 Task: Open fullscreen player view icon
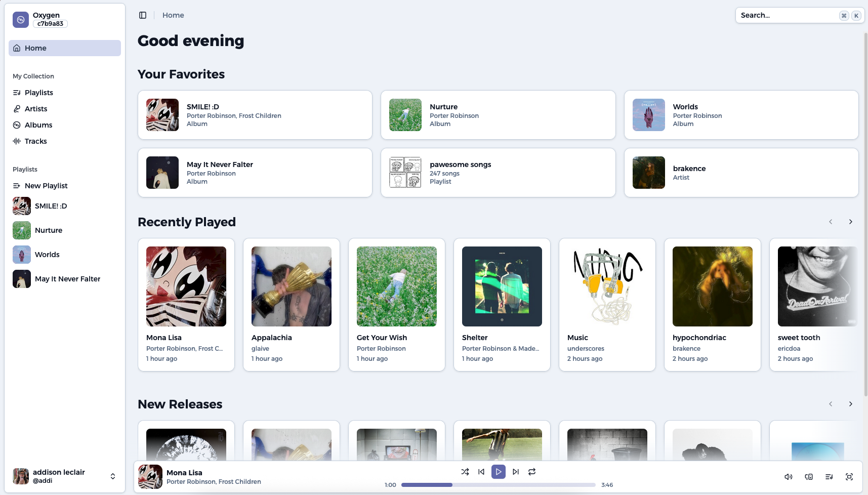click(x=849, y=477)
